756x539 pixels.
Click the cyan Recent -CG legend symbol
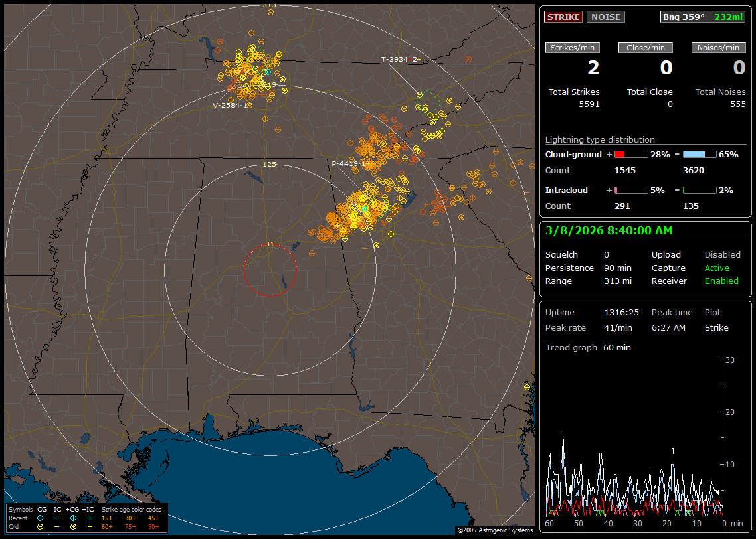pos(40,518)
